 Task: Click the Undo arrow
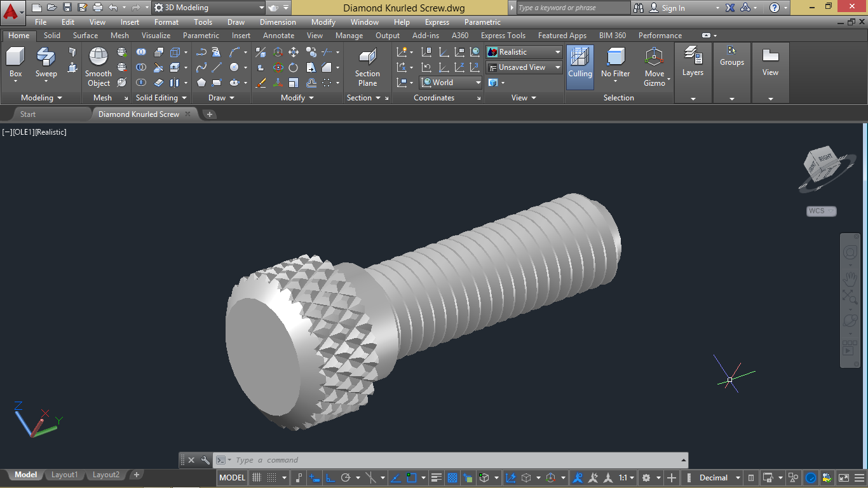click(x=113, y=8)
